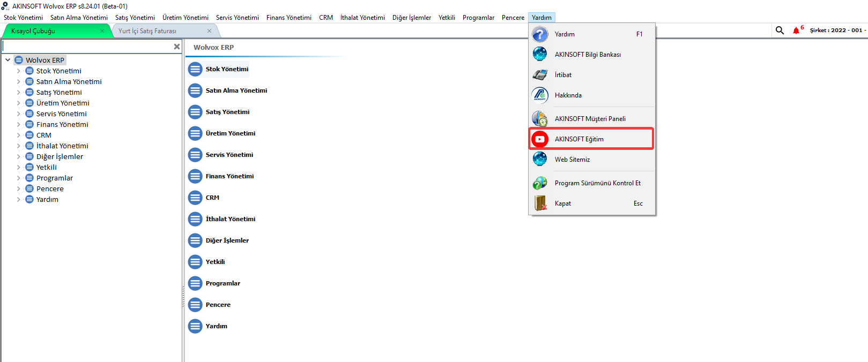Screen dimensions: 868x362
Task: Close the Yurt İçi Satış Faturası tab
Action: tap(209, 31)
